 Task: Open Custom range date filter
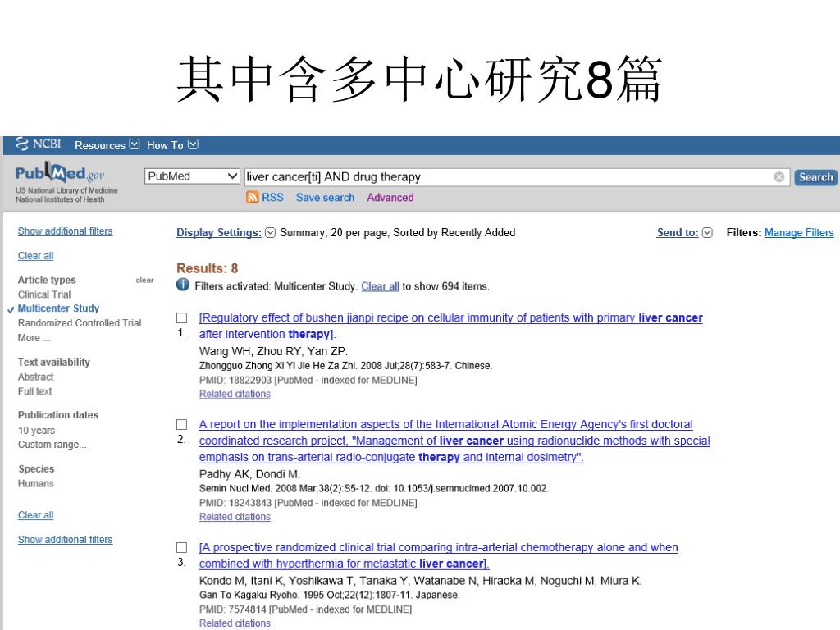point(52,444)
